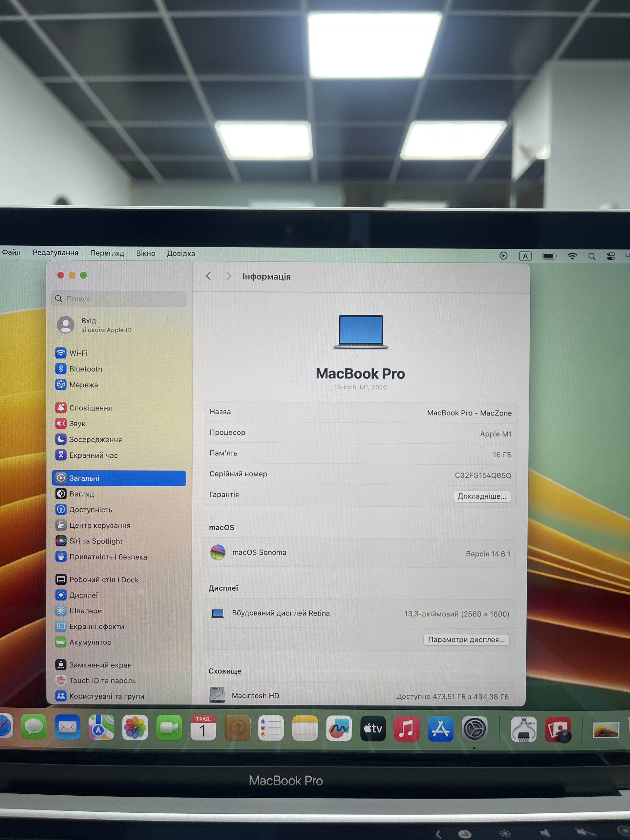Click the Пошук search field
Screen dimensions: 630x840
[x=119, y=299]
